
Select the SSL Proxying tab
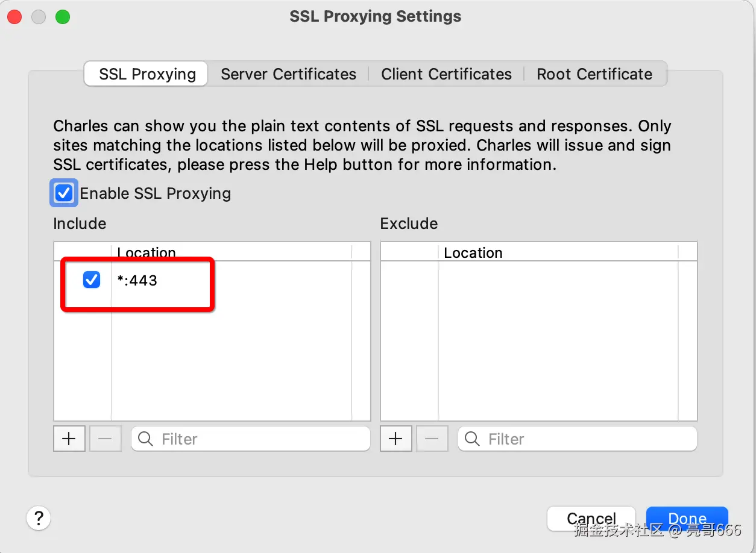(146, 74)
